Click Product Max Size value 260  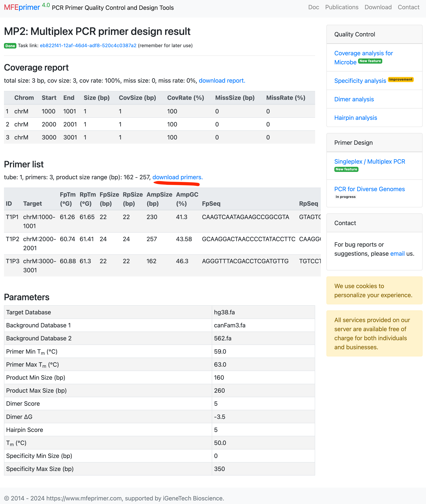pyautogui.click(x=219, y=390)
